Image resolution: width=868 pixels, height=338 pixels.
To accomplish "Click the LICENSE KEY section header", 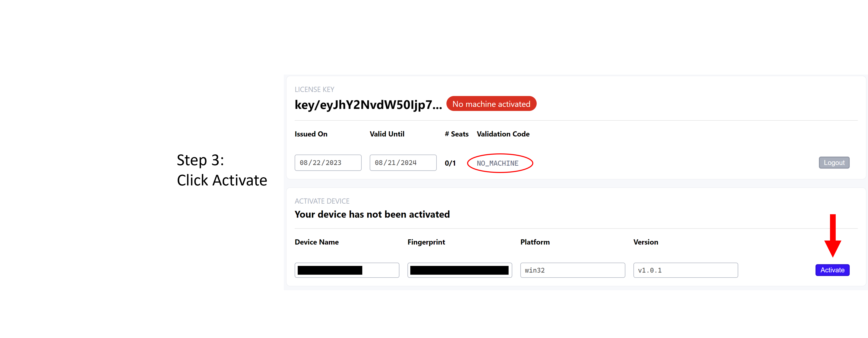I will point(314,89).
